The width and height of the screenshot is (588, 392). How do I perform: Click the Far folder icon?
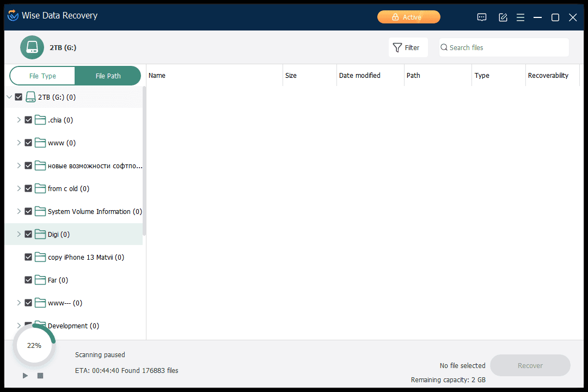click(x=40, y=280)
